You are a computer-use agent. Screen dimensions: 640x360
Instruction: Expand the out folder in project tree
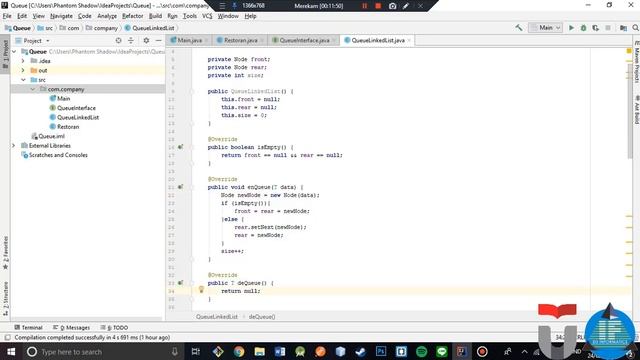coord(23,70)
